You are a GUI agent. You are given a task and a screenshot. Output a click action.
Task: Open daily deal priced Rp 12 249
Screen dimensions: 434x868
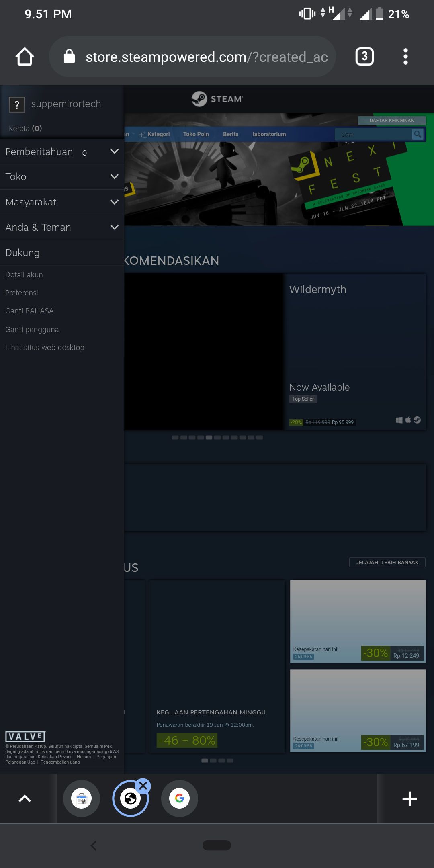click(358, 621)
